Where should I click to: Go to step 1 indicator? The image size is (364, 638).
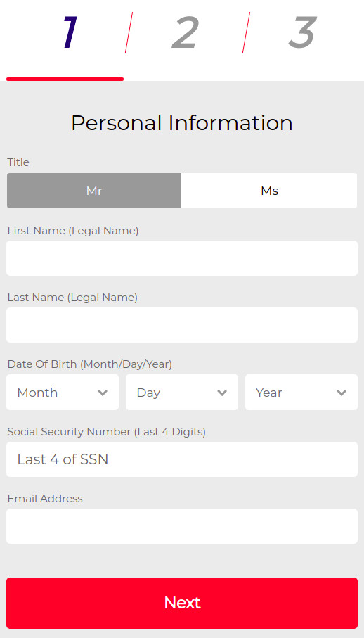[70, 32]
